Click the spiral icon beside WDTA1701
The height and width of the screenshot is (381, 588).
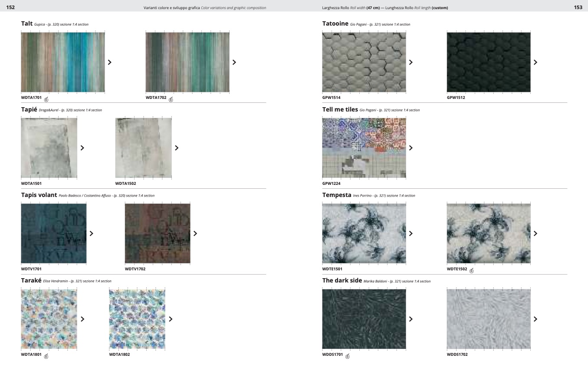(46, 99)
